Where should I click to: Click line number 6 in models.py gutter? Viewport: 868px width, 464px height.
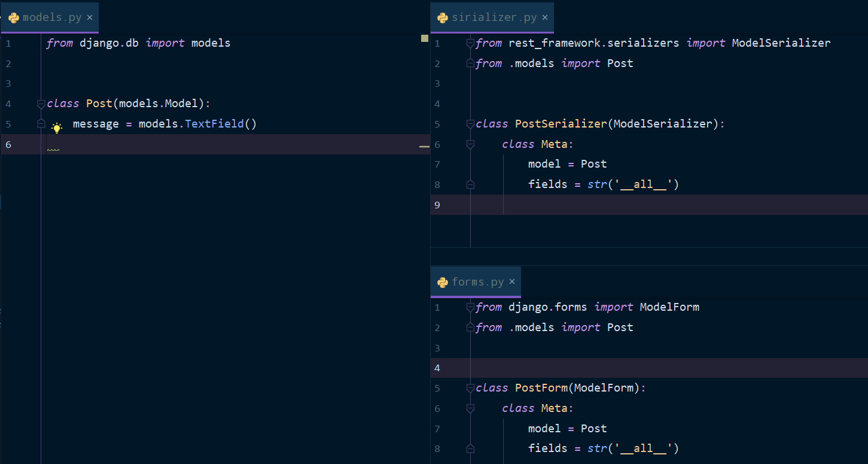(x=8, y=144)
